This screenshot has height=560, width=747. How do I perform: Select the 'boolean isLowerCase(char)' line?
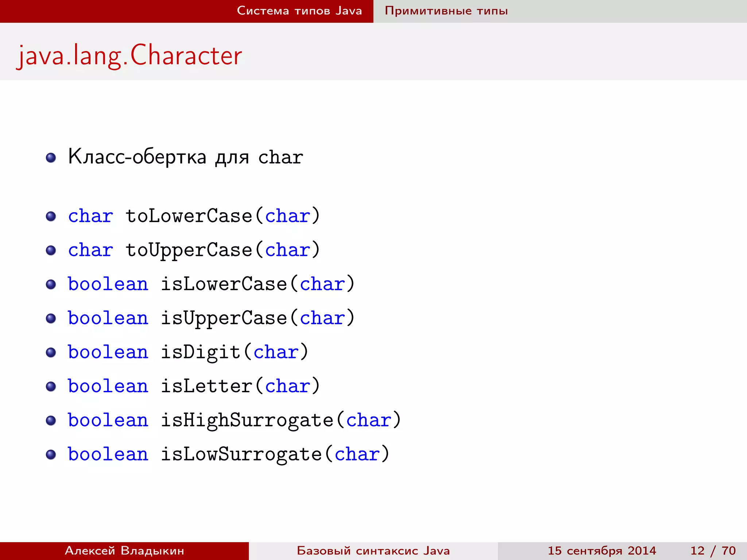pyautogui.click(x=211, y=284)
